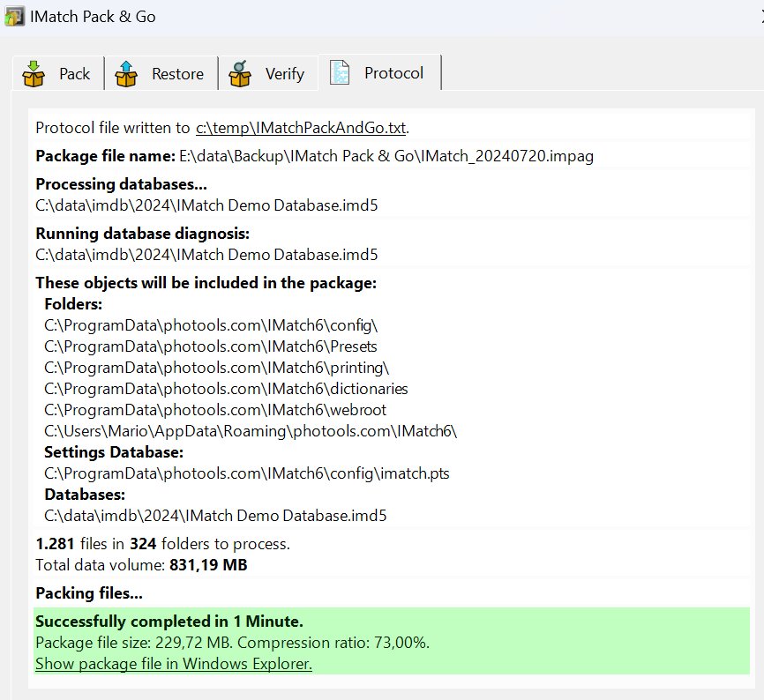Click the Successfully completed in 1 Minute message
Screen dimensions: 764x700
pos(169,622)
